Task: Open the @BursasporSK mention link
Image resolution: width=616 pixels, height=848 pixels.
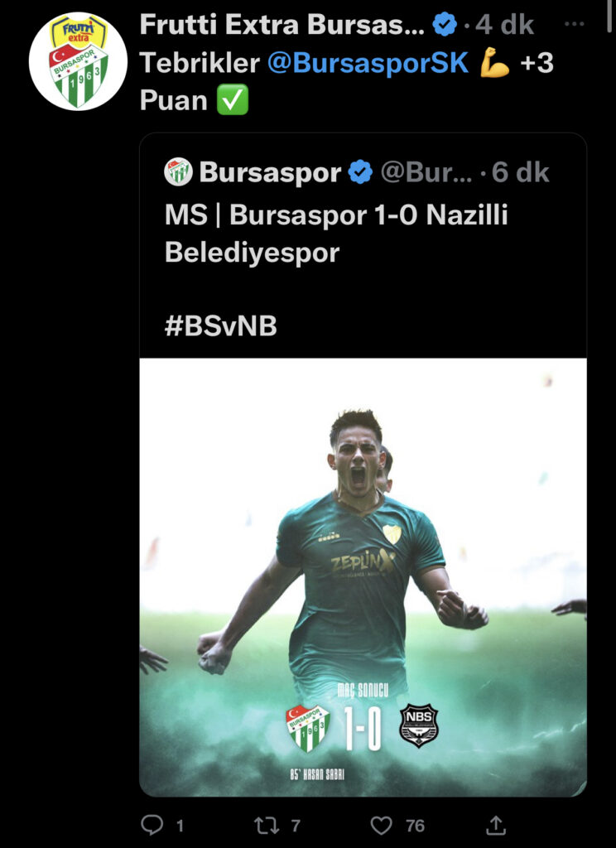Action: click(368, 63)
